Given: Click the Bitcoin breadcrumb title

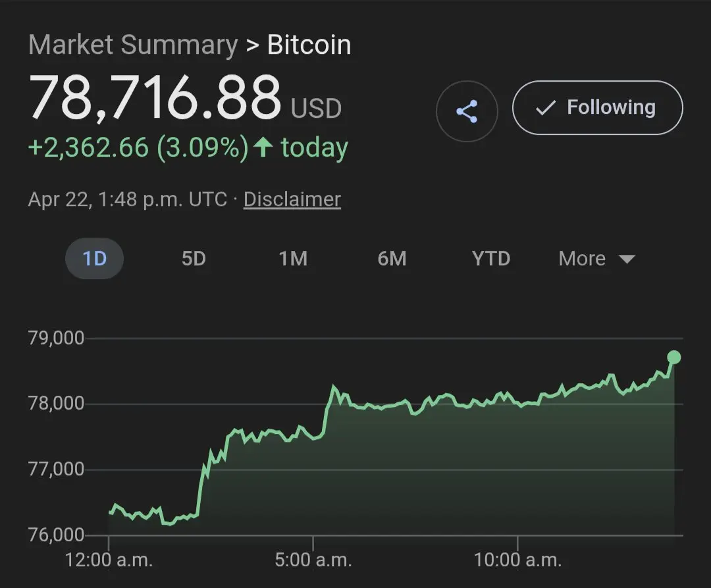Looking at the screenshot, I should coord(309,45).
